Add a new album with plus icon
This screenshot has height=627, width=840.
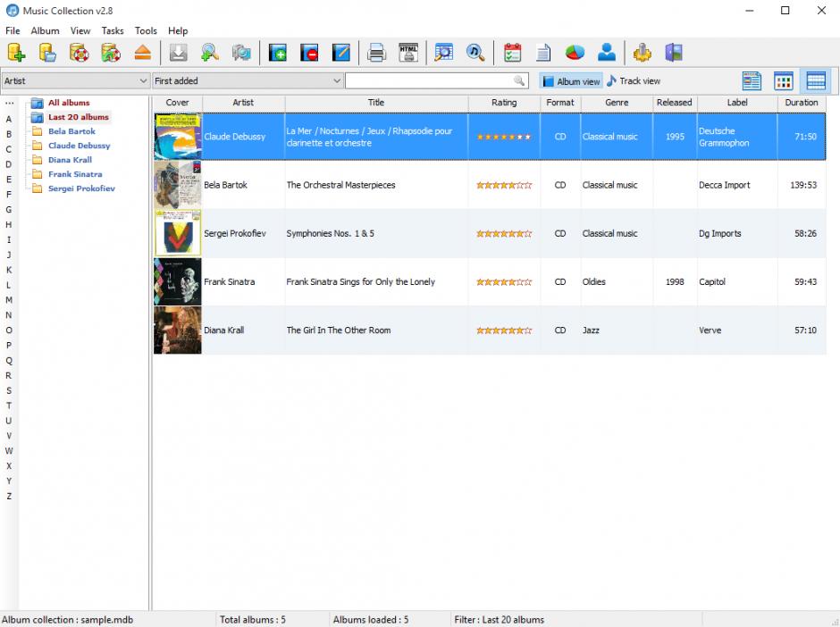click(278, 53)
